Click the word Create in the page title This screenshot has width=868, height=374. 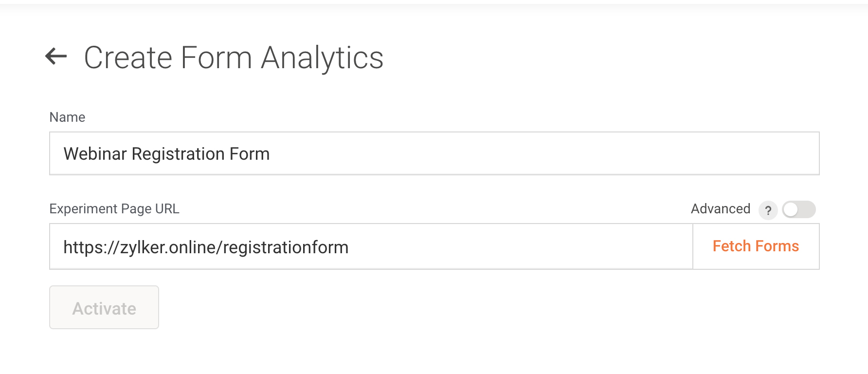point(128,57)
